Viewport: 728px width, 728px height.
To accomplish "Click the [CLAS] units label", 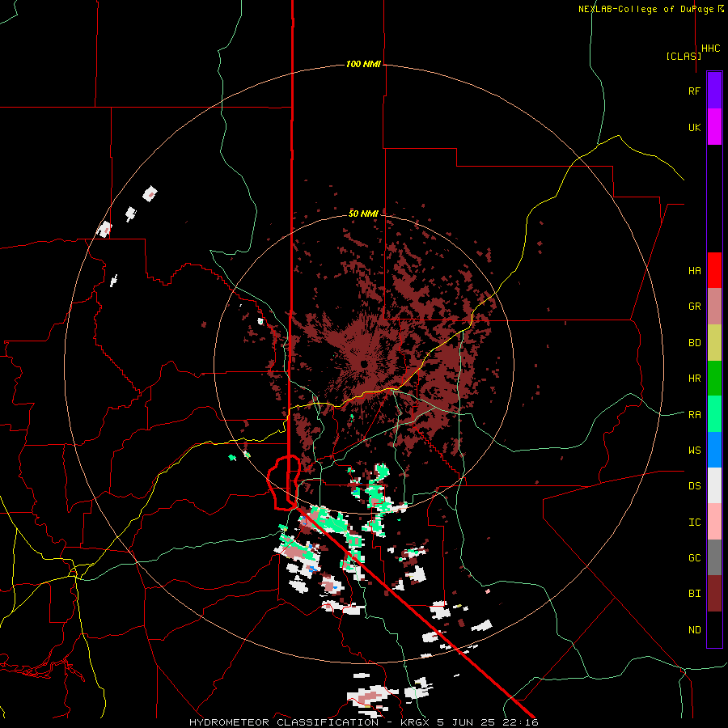I will pyautogui.click(x=684, y=56).
